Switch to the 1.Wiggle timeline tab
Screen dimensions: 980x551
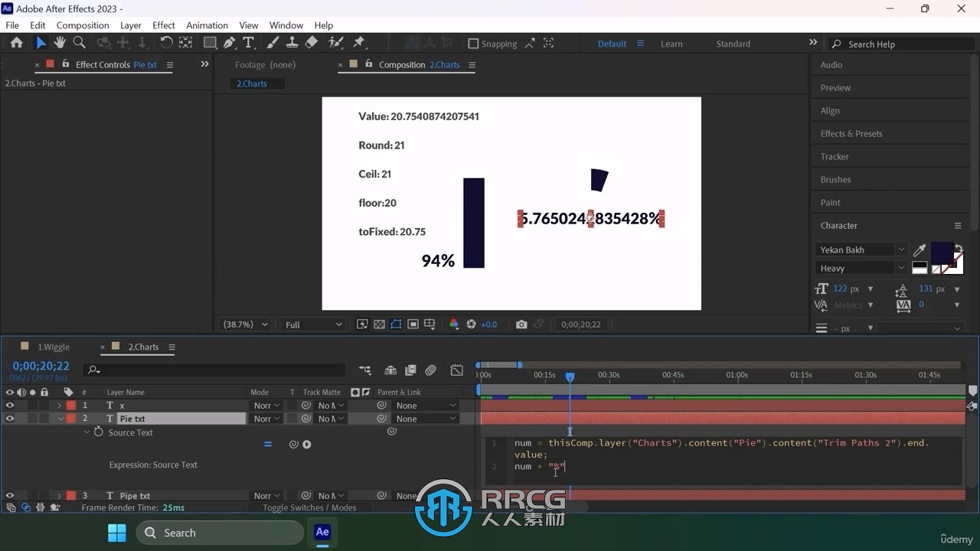[54, 347]
